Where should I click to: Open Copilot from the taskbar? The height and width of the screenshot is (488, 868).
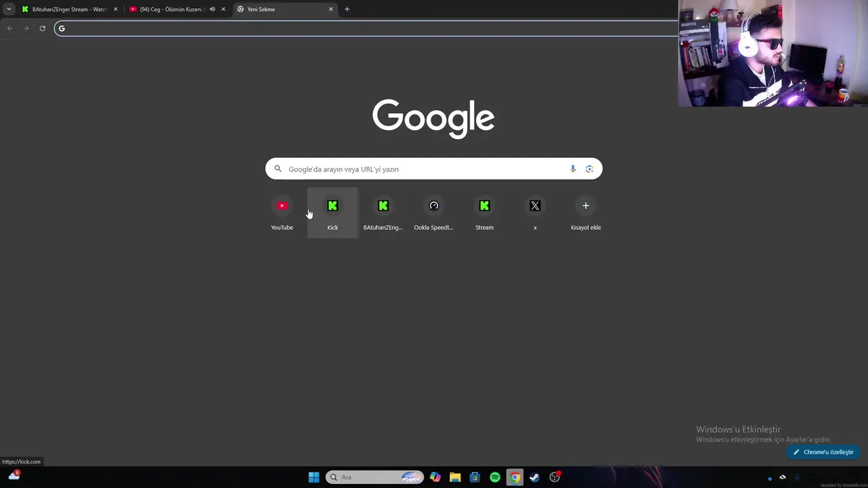[x=435, y=477]
